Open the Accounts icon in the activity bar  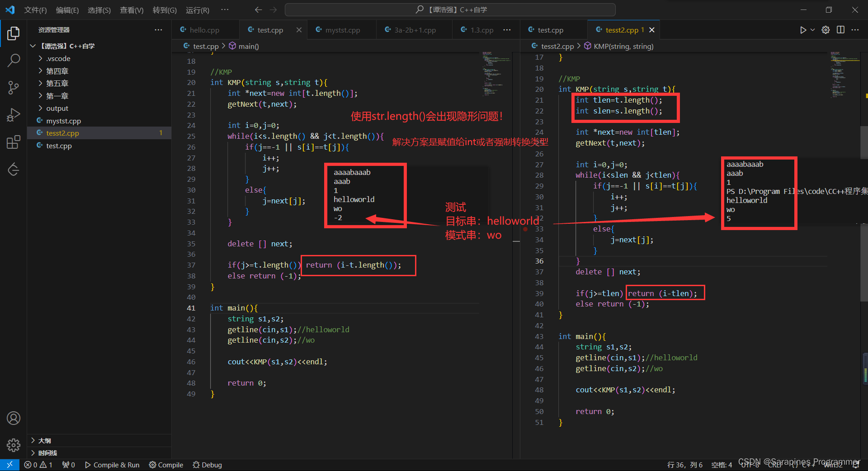tap(14, 418)
